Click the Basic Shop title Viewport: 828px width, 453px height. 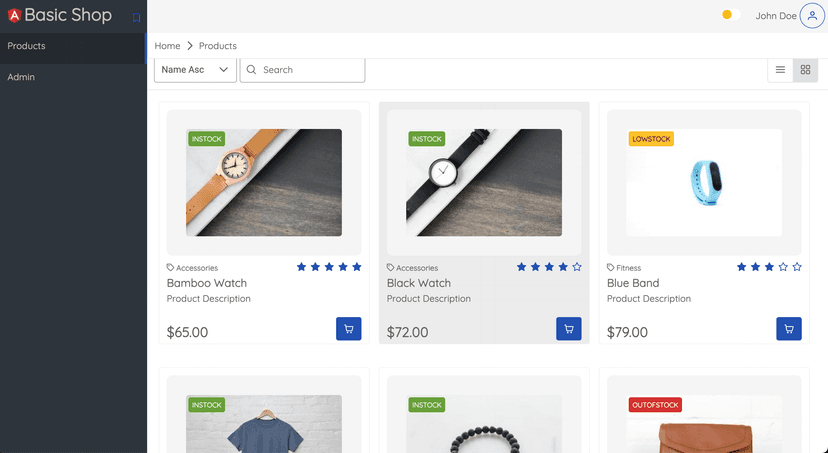[x=68, y=15]
